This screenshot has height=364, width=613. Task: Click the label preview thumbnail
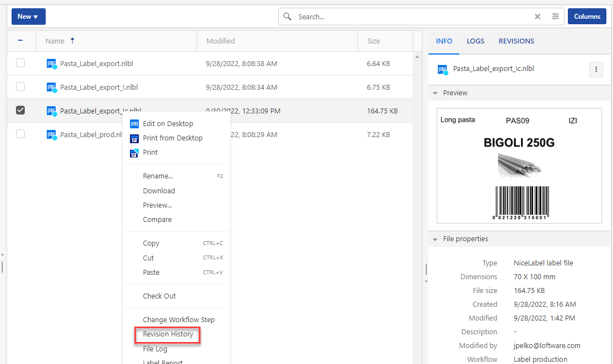pyautogui.click(x=519, y=165)
